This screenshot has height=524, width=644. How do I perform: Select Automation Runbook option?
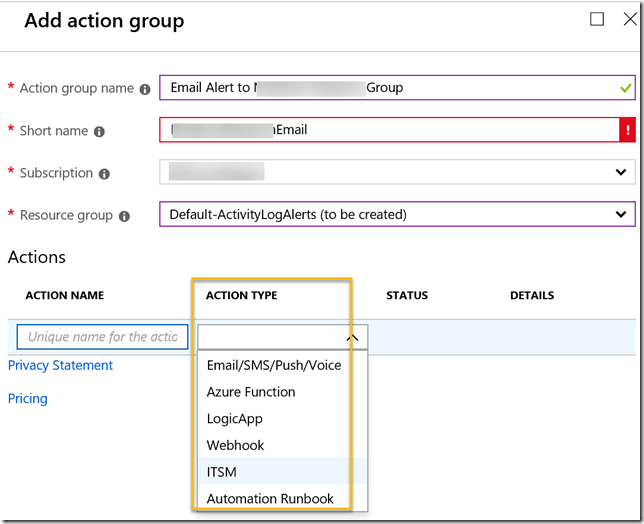(270, 498)
